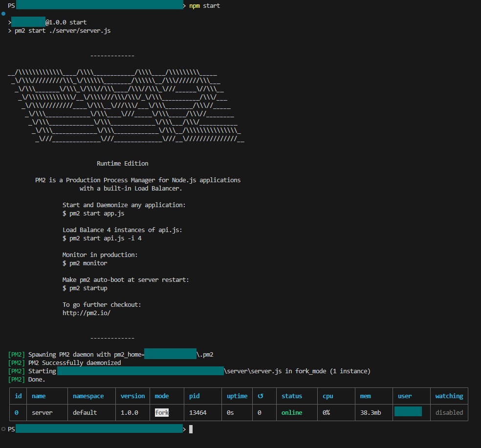Click the 'in fork_mode (1 instance)' text
The width and height of the screenshot is (481, 448).
(328, 371)
